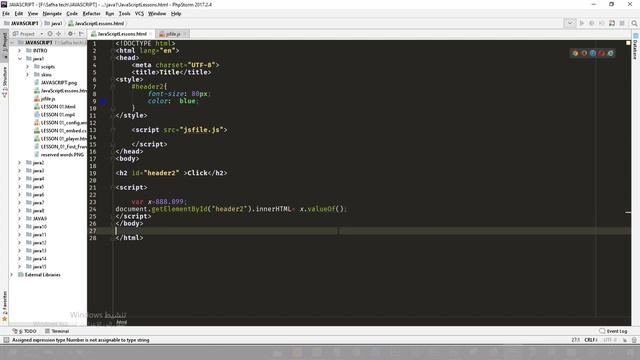Open the Database side panel
This screenshot has width=640, height=360.
(636, 47)
